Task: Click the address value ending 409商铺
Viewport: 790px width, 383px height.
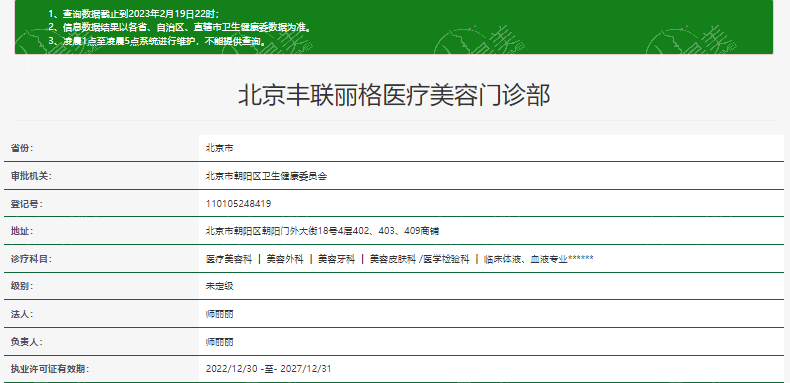Action: (322, 231)
